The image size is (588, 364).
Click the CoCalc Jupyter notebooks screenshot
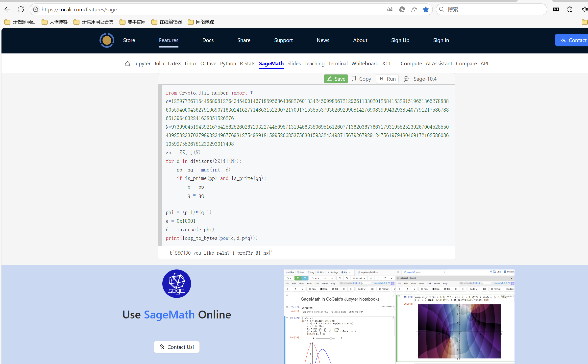pyautogui.click(x=399, y=316)
